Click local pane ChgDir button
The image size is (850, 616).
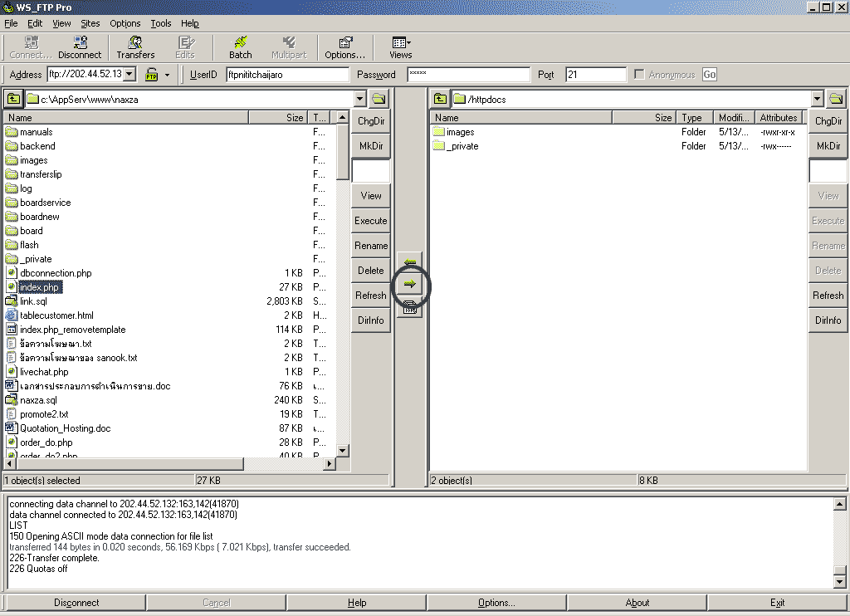click(x=371, y=121)
